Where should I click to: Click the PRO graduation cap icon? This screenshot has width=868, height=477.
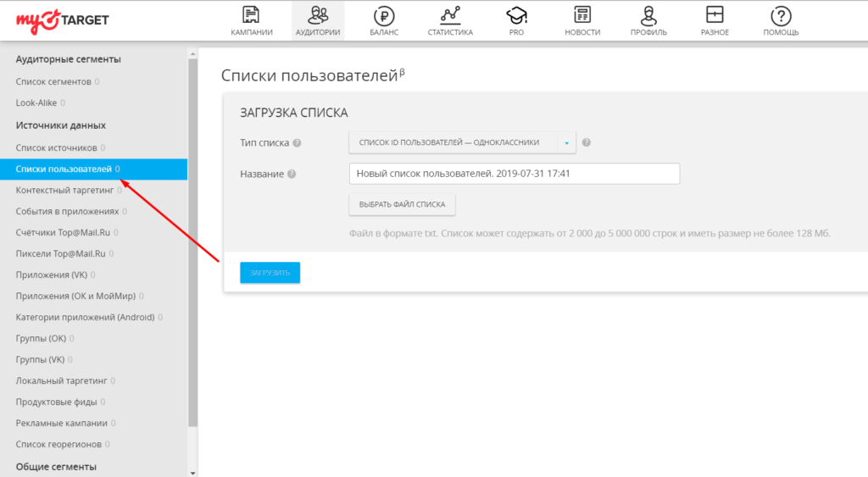coord(516,15)
